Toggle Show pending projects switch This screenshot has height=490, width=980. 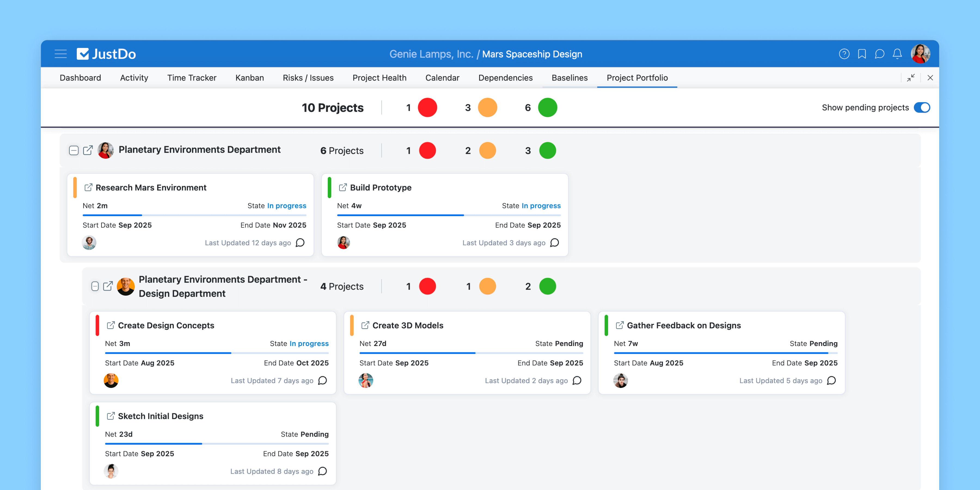pyautogui.click(x=922, y=108)
